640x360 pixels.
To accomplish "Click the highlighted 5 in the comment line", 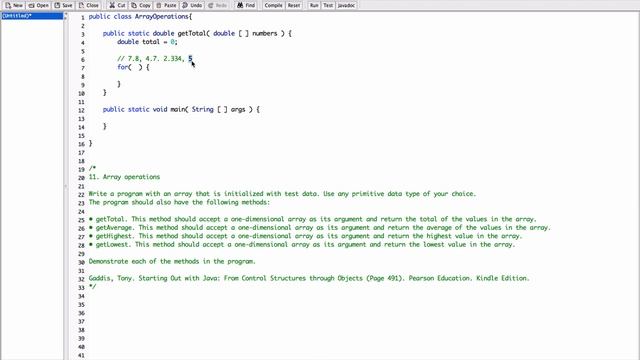I will 190,59.
